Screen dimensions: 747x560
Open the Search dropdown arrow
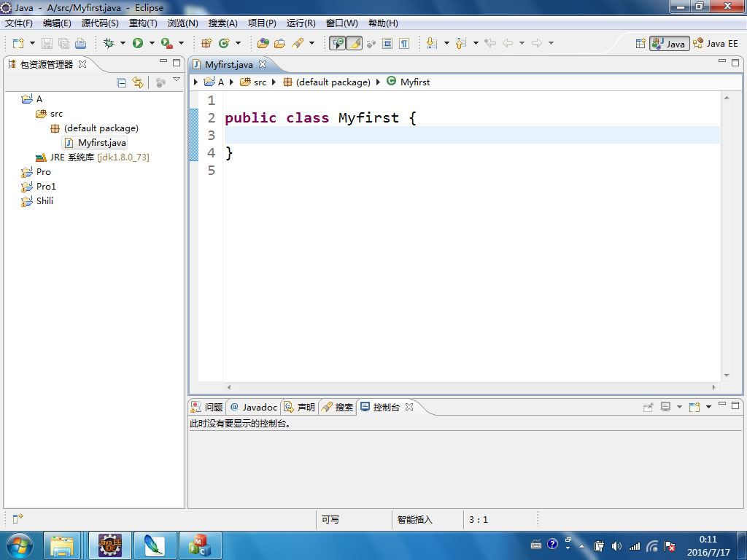tap(311, 43)
